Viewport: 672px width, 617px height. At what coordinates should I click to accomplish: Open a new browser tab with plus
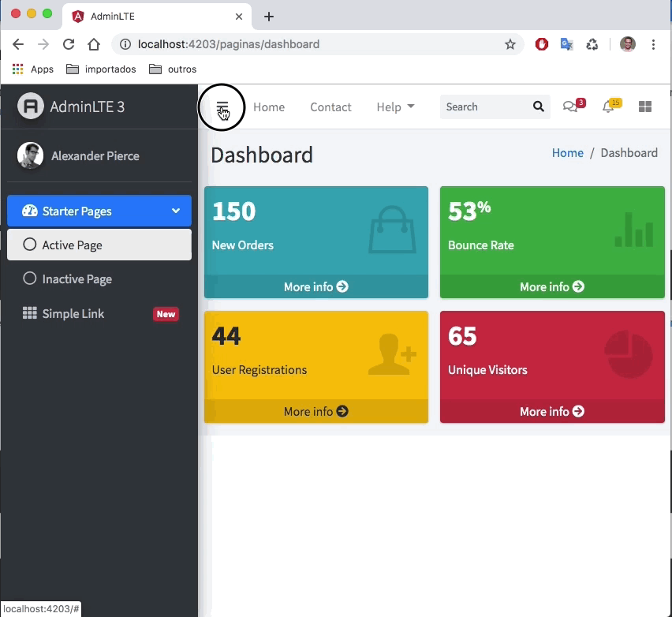[269, 17]
